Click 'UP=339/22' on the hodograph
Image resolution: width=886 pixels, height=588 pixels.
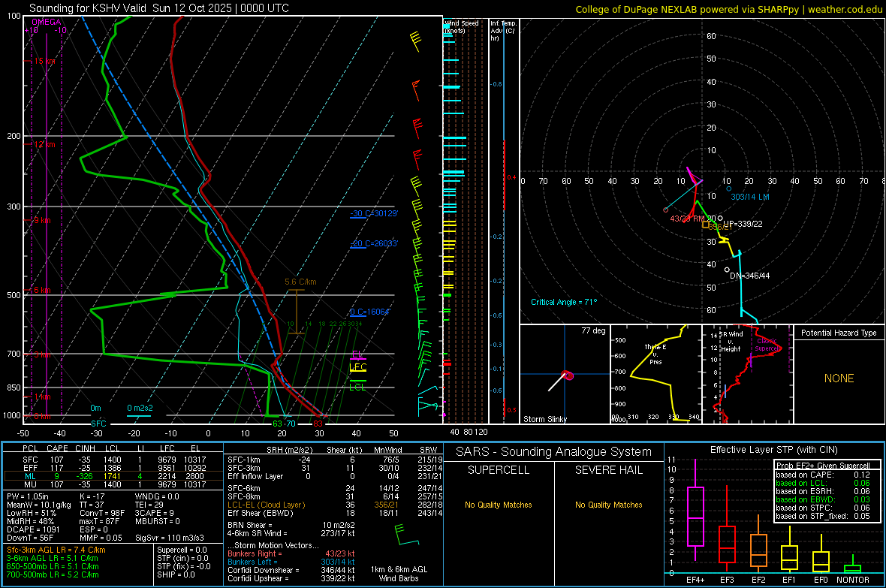743,224
